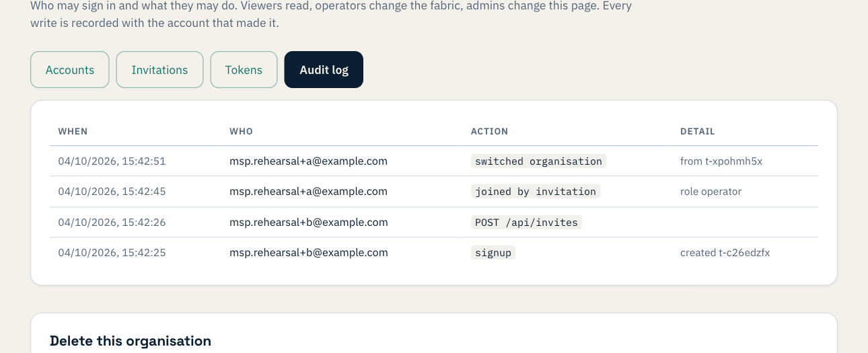Click the email in the signup row
This screenshot has width=868, height=353.
[x=309, y=253]
